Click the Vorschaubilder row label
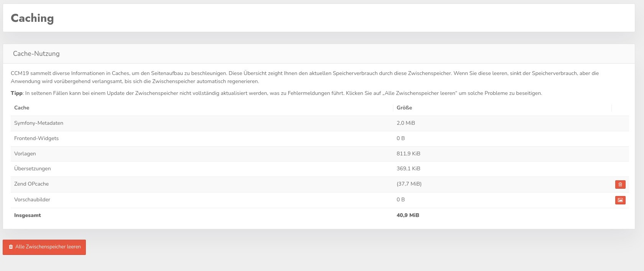The image size is (644, 271). [x=32, y=200]
